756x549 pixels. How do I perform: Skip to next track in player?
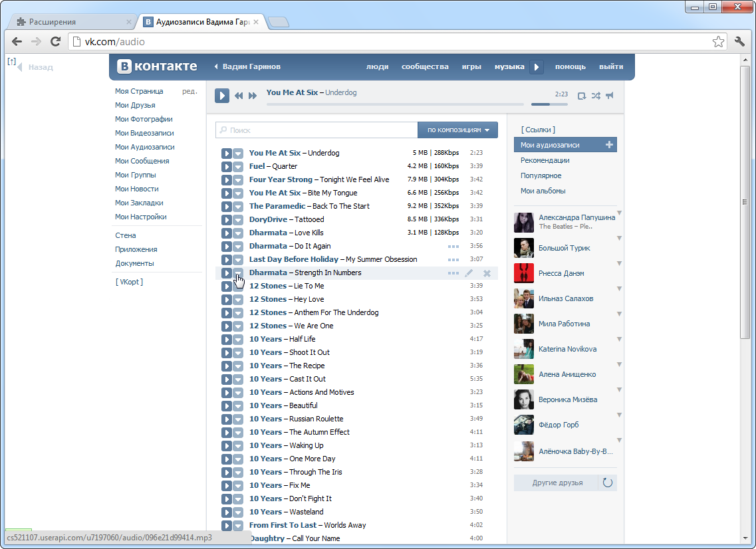pos(253,96)
